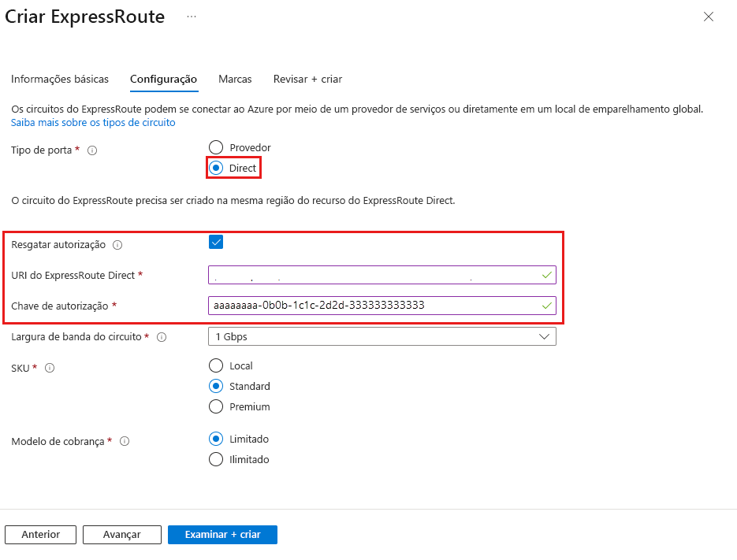Viewport: 737px width, 560px height.
Task: Click the info icon beside Tipo de porta
Action: 92,150
